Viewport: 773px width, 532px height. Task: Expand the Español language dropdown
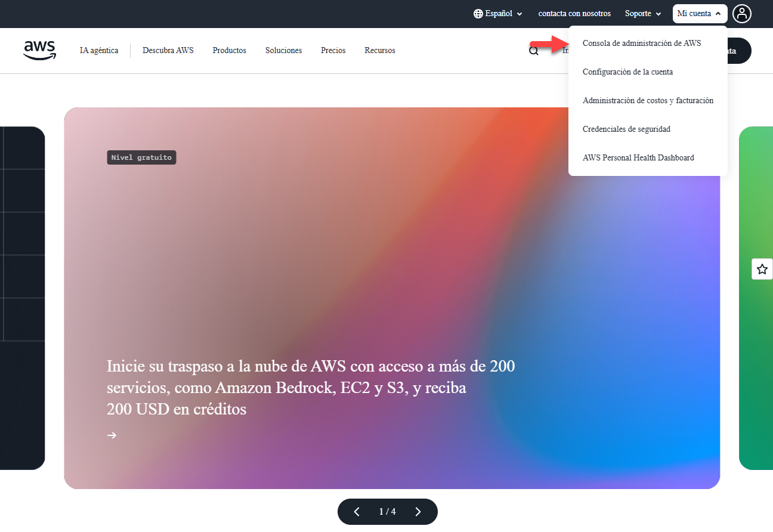coord(499,14)
